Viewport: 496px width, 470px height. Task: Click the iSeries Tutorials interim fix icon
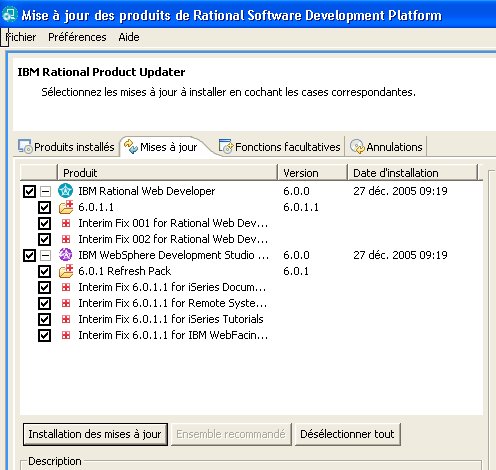click(x=66, y=319)
